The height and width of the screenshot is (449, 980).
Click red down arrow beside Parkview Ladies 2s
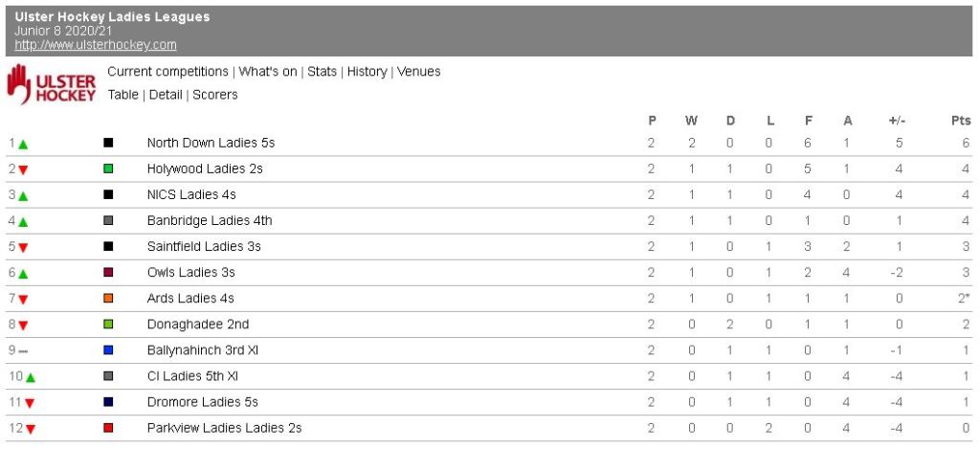[x=31, y=428]
